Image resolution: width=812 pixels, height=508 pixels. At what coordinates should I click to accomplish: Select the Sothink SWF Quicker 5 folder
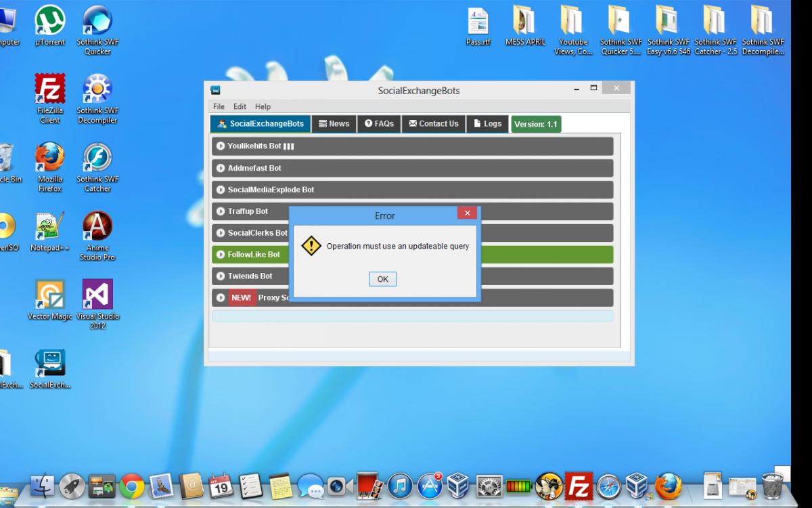click(621, 31)
